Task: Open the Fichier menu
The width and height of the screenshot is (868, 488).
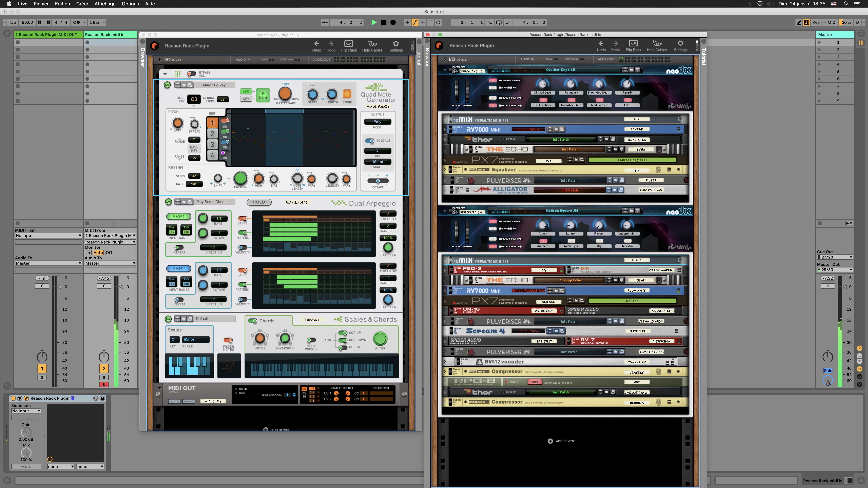Action: pos(41,4)
